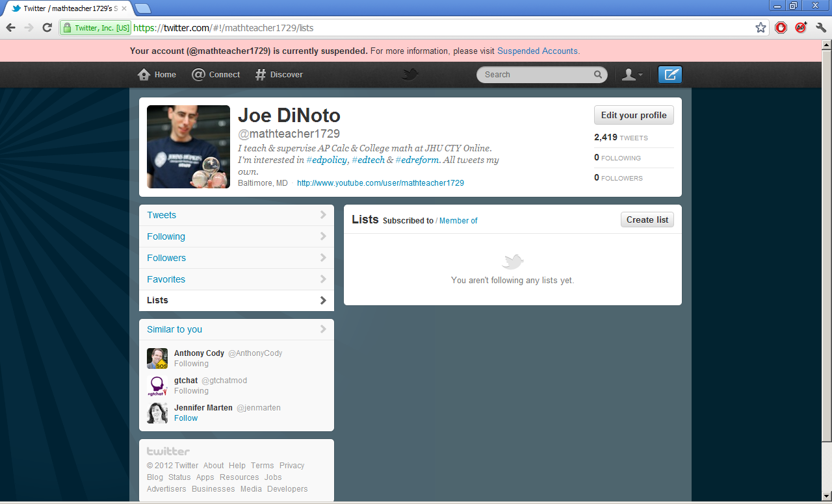The image size is (832, 504).
Task: Open gtchat avatar icon
Action: (157, 386)
